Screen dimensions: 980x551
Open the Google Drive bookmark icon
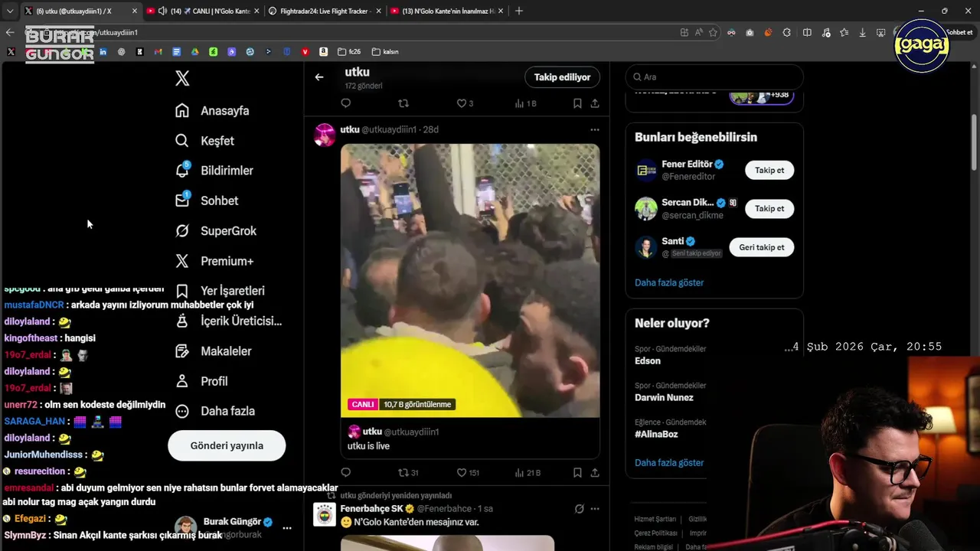click(194, 52)
